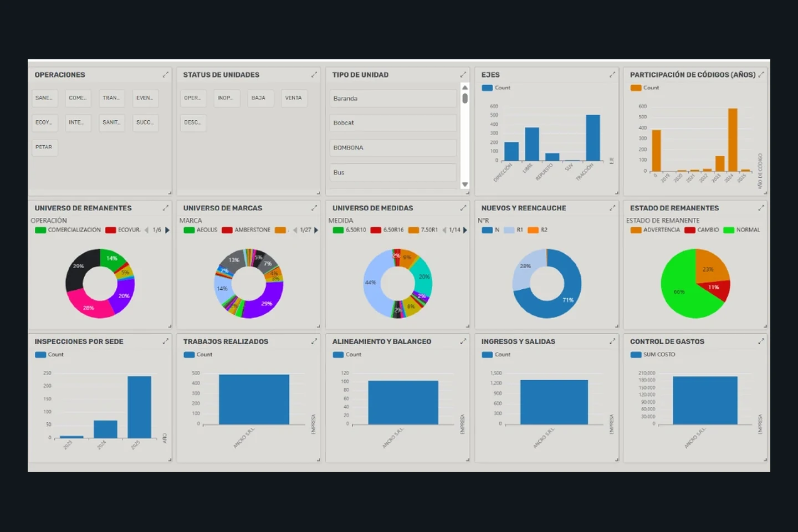Select the COME.. operation filter
The width and height of the screenshot is (798, 532).
pos(78,98)
